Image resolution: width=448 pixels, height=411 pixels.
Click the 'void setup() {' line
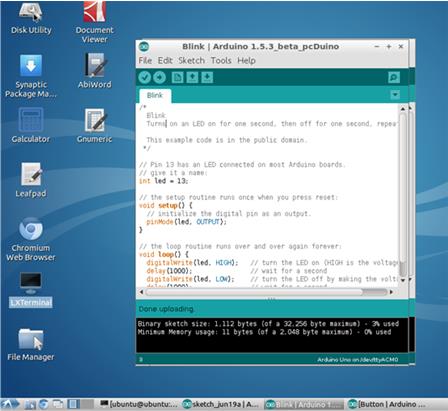click(x=166, y=205)
